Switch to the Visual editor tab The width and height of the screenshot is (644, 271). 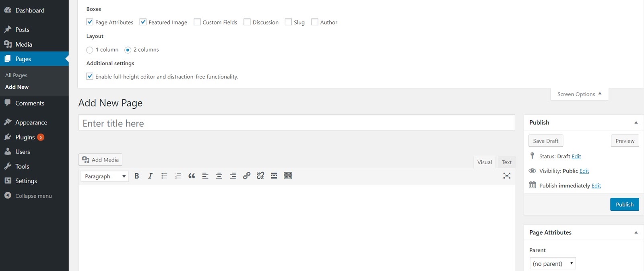tap(485, 162)
